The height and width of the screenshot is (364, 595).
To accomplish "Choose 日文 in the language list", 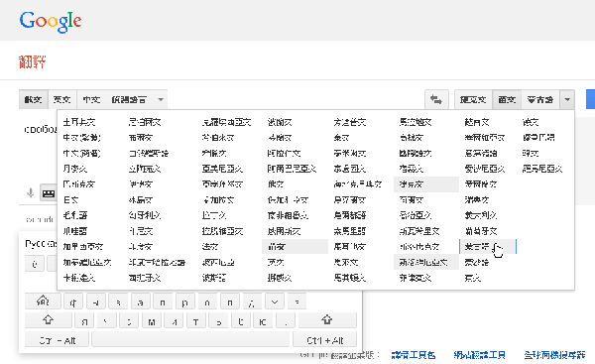I will pyautogui.click(x=71, y=199).
